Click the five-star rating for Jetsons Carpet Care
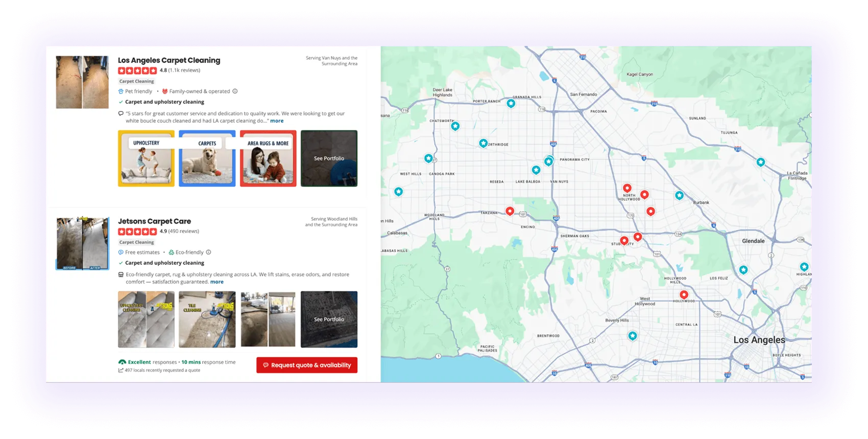868x439 pixels. click(x=137, y=232)
